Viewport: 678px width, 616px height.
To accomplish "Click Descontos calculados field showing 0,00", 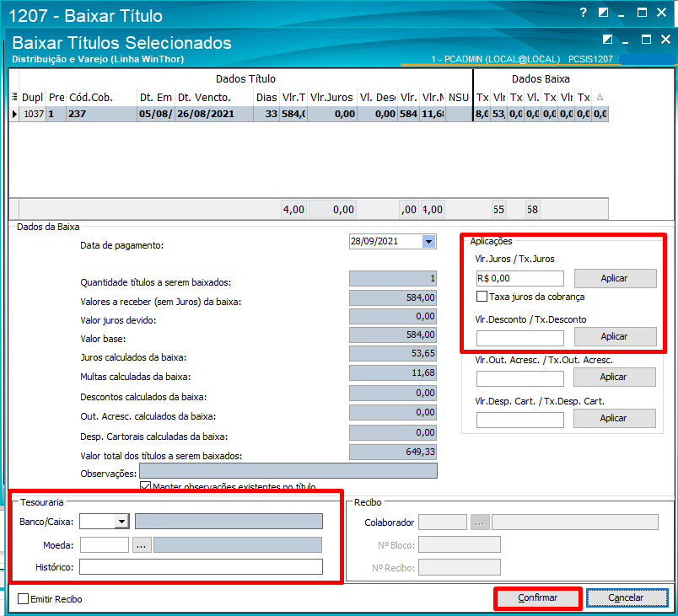I will [x=393, y=393].
